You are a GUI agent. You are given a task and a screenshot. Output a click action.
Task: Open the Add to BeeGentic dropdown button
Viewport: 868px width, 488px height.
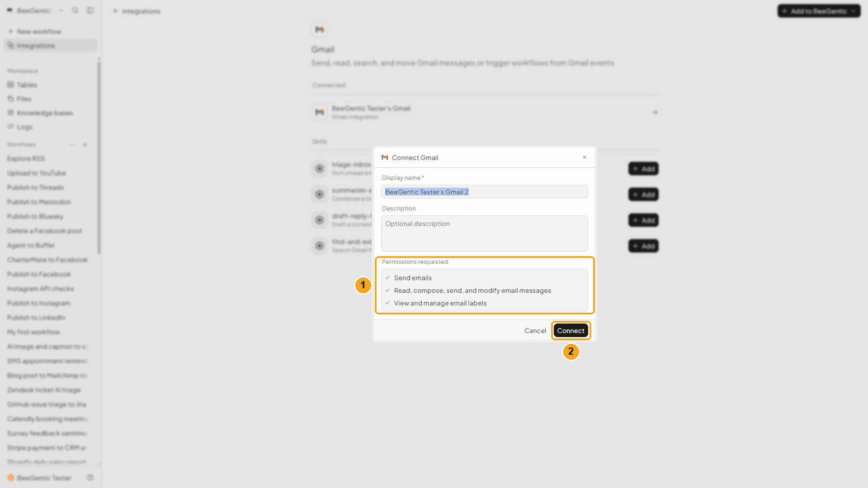pos(819,11)
